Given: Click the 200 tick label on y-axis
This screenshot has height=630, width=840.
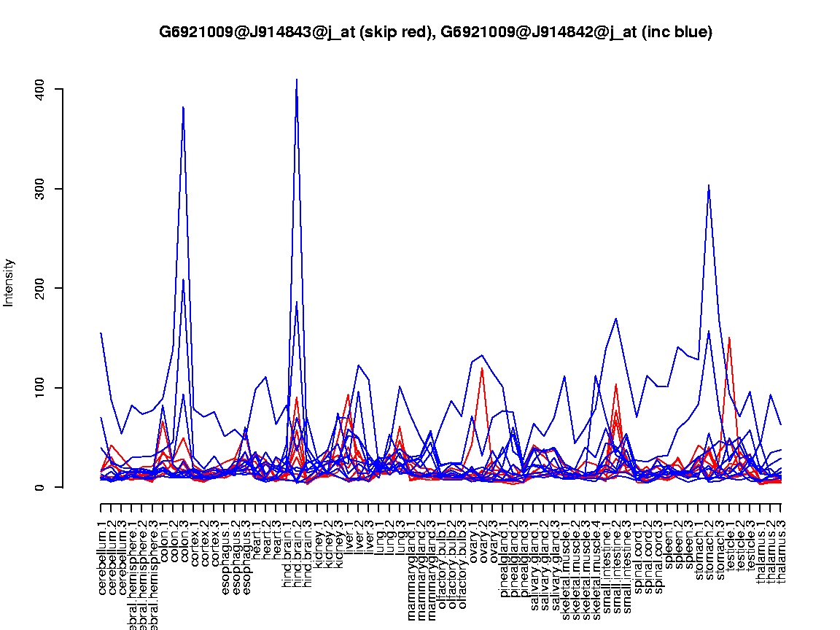Looking at the screenshot, I should 41,289.
